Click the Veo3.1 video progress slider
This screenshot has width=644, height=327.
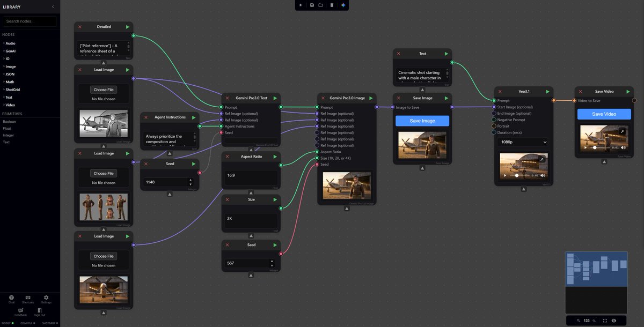pyautogui.click(x=519, y=175)
